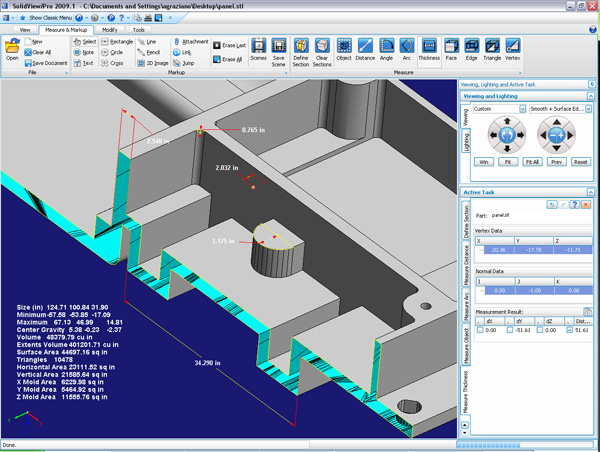
Task: Click the Open file icon
Action: pos(12,49)
